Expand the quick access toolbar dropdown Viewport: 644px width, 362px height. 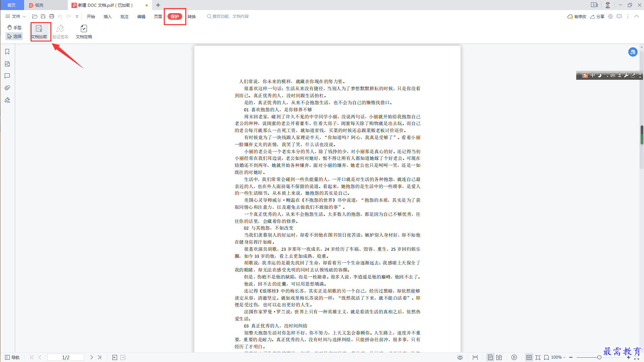pos(77,16)
